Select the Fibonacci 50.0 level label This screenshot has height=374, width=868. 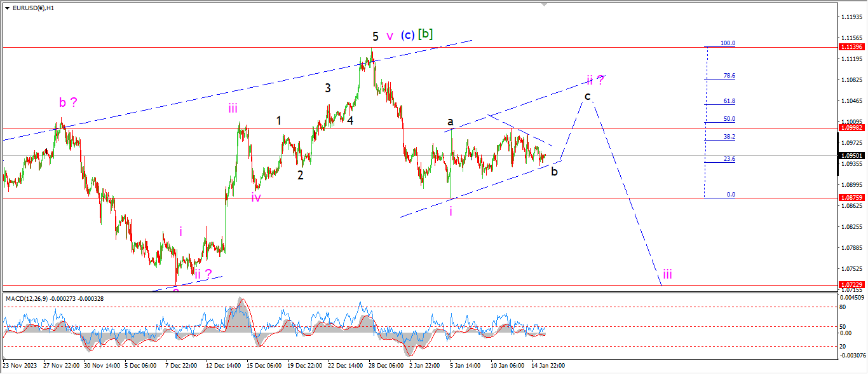[x=729, y=119]
